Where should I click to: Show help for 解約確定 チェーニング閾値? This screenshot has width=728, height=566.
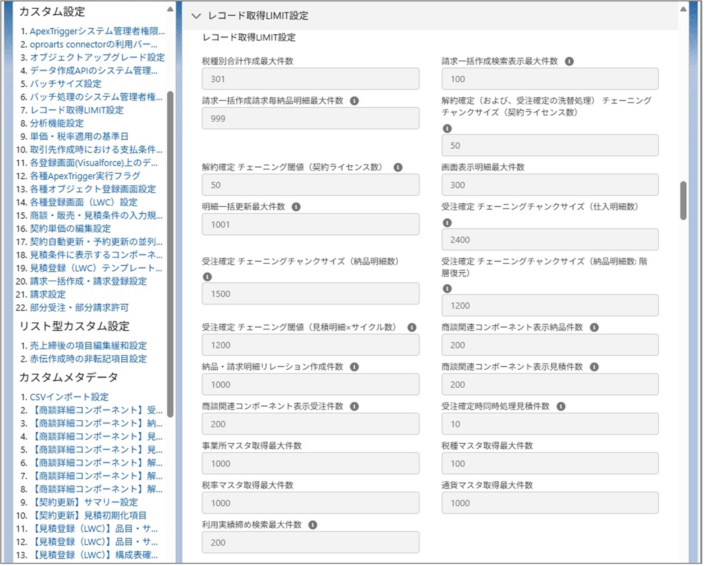399,167
